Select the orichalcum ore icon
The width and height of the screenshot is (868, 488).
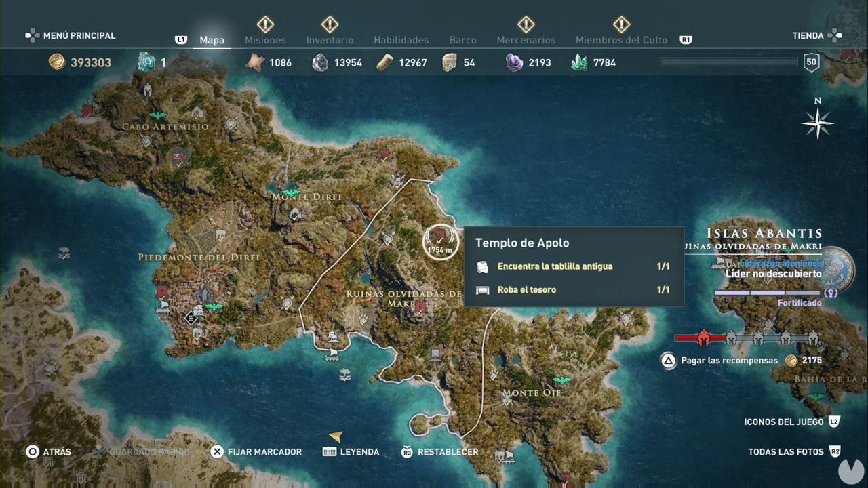[146, 62]
